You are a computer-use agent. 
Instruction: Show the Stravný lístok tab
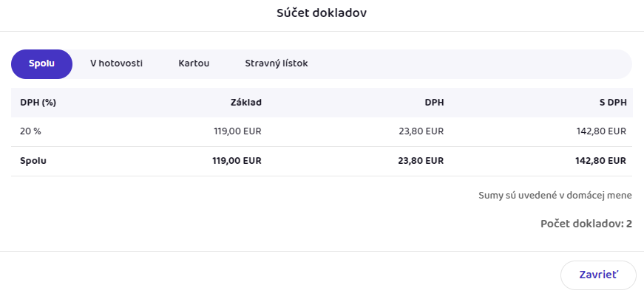pos(276,64)
